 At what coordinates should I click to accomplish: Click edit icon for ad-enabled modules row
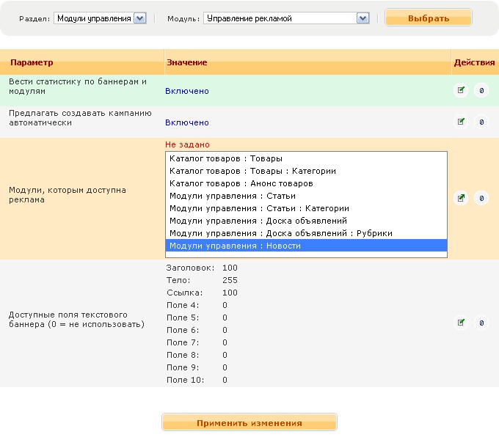pos(461,198)
